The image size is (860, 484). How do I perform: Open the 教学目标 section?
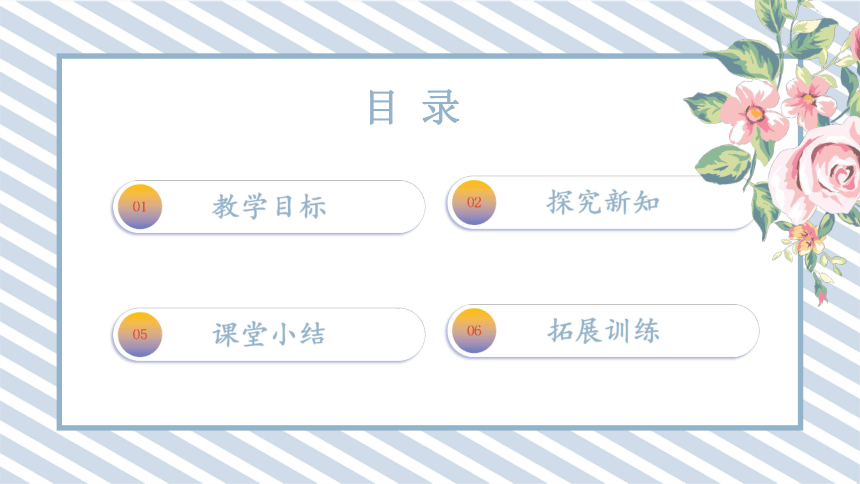[x=269, y=207]
